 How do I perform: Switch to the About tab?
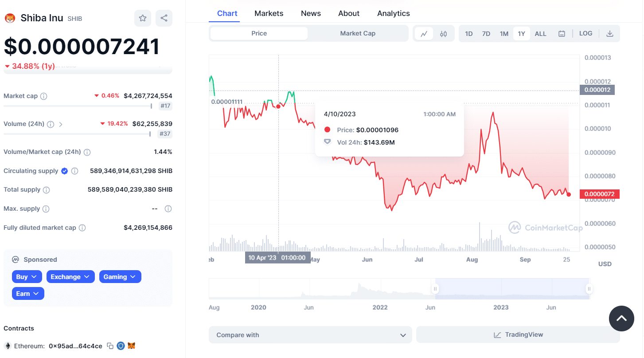(349, 13)
